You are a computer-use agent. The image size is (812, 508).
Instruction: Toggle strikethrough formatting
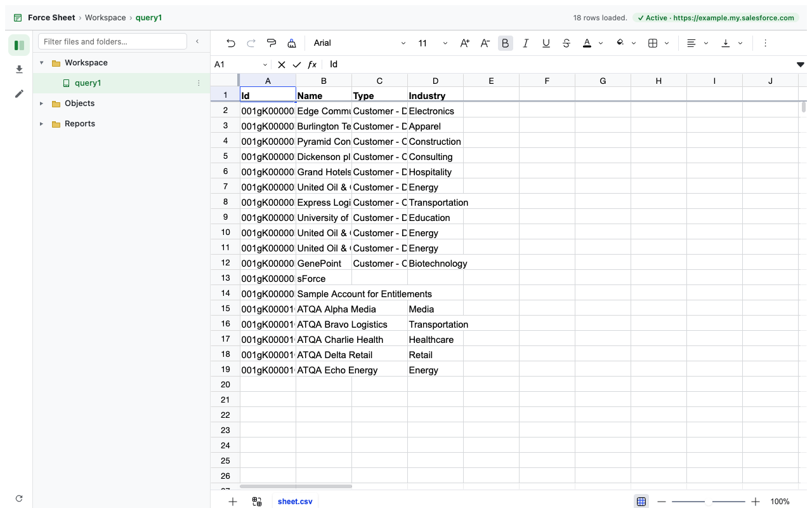(566, 43)
